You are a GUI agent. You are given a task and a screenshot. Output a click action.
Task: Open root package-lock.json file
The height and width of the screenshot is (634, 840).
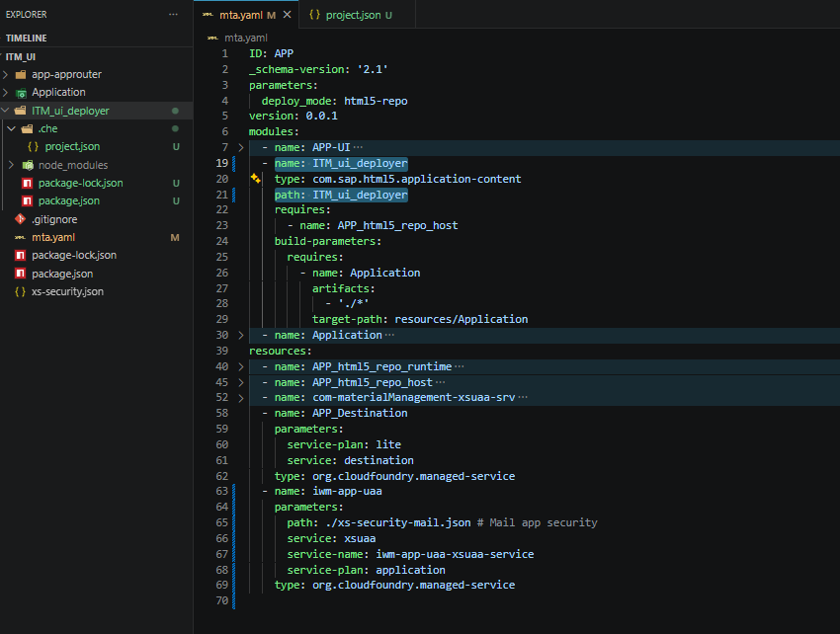click(74, 255)
